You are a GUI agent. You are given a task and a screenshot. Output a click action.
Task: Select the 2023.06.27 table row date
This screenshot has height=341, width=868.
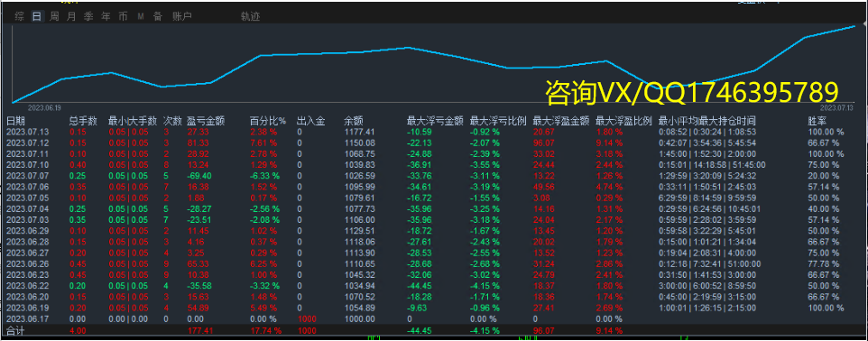28,253
